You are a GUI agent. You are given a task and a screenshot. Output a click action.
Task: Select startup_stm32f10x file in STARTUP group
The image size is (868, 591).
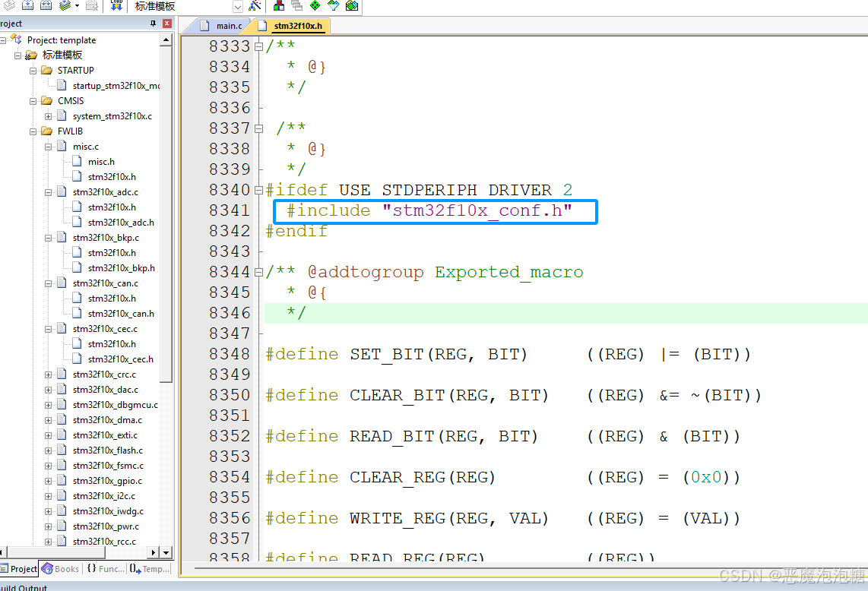[116, 86]
